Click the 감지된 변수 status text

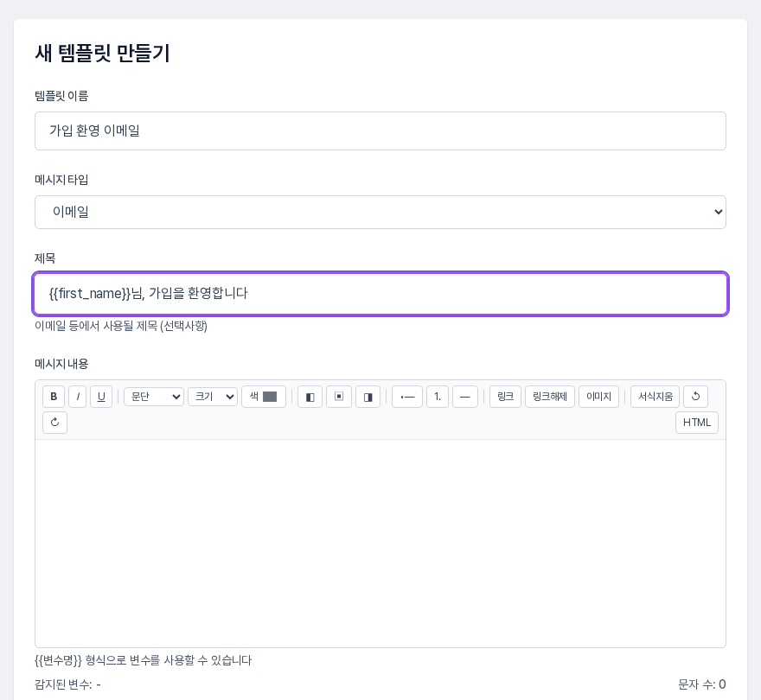67,684
